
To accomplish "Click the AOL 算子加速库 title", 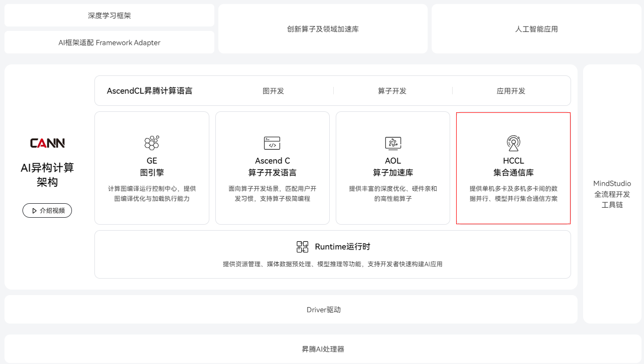I will click(x=393, y=167).
